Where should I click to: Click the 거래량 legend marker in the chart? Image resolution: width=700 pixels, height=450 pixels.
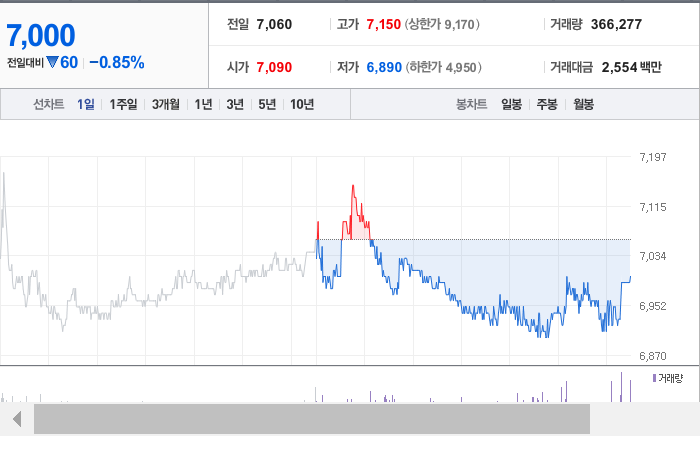click(x=654, y=378)
